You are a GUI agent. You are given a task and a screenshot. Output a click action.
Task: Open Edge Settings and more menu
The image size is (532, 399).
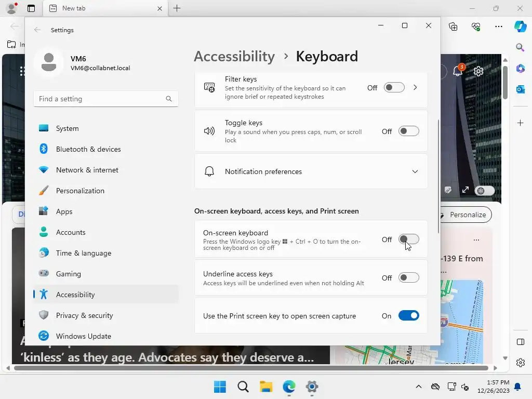pyautogui.click(x=498, y=26)
